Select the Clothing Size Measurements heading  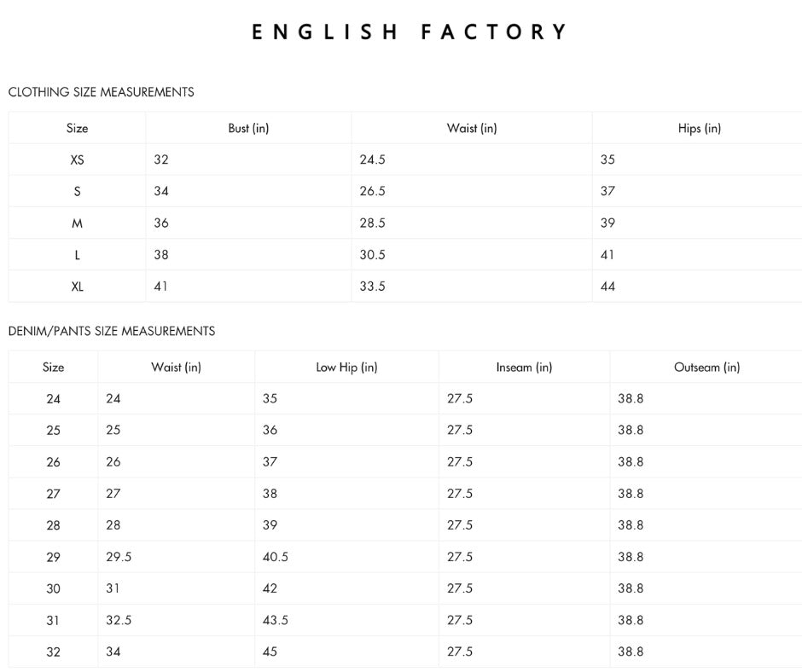pos(101,92)
